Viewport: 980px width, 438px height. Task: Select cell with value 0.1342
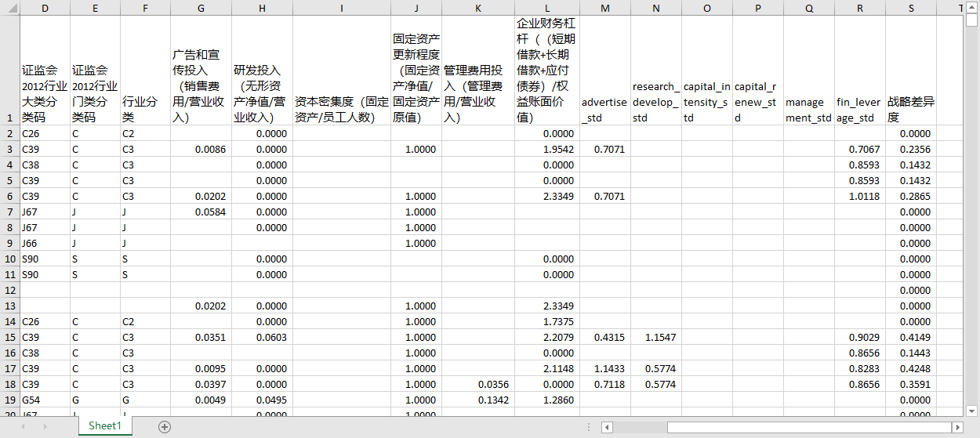click(478, 400)
